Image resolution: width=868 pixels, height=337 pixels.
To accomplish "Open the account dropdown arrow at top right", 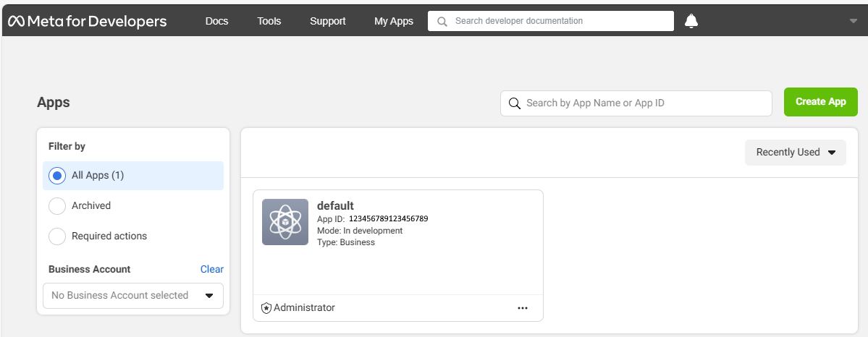I will click(853, 21).
